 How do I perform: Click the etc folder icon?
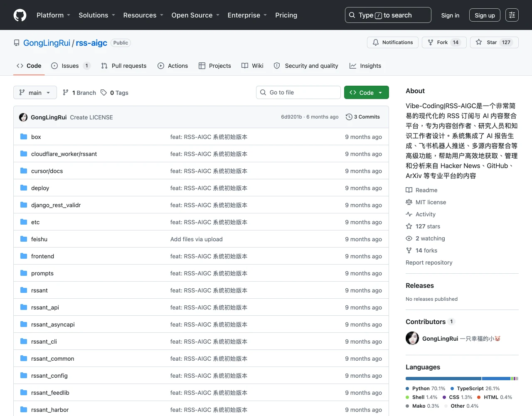[24, 222]
